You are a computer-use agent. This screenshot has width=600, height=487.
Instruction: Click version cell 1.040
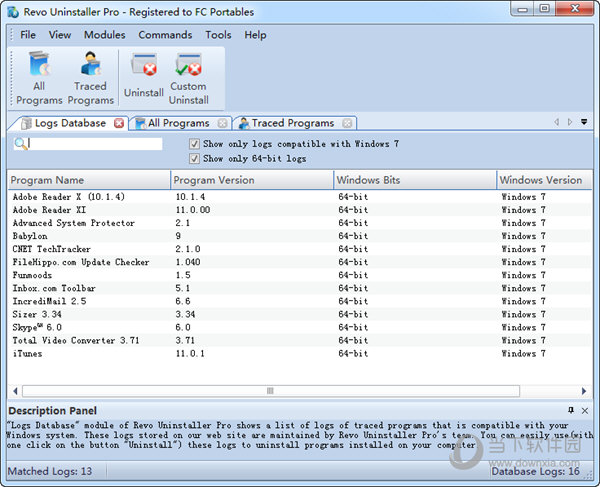coord(188,262)
